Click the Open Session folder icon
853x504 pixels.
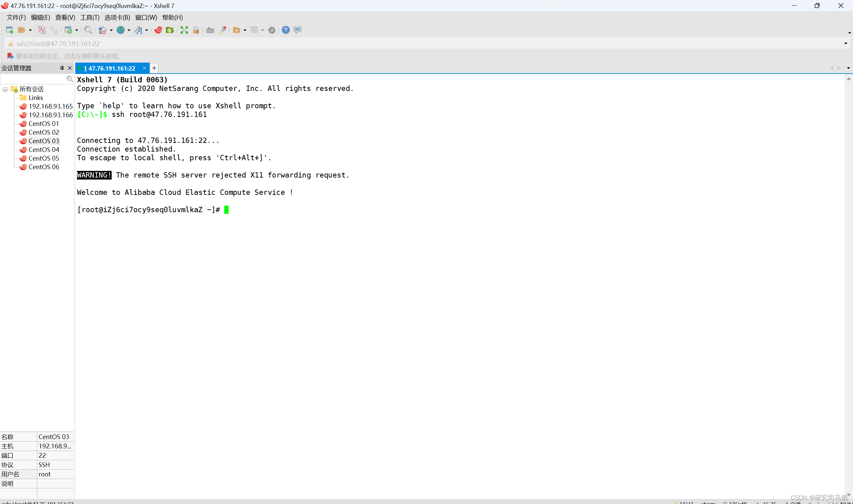(21, 30)
